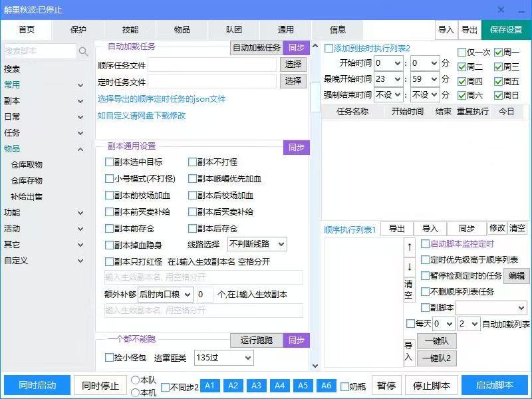Screen dimensions: 532x399
Task: Click 保存设置 button
Action: click(506, 30)
